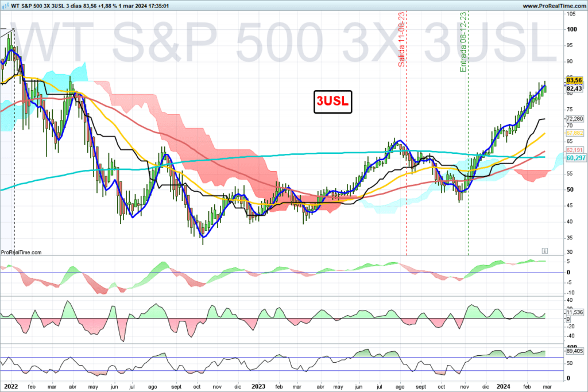Click the 35 price level on the axis
This screenshot has width=588, height=392.
pos(570,238)
